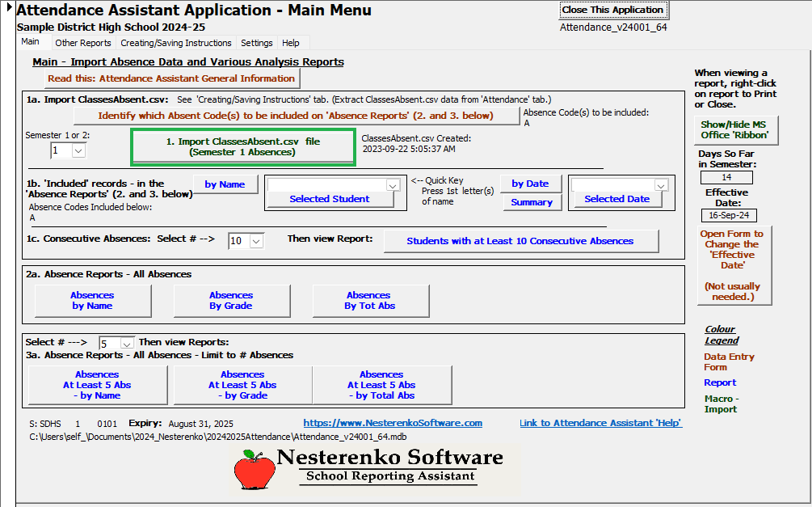Open Absences by Name report

tap(93, 300)
